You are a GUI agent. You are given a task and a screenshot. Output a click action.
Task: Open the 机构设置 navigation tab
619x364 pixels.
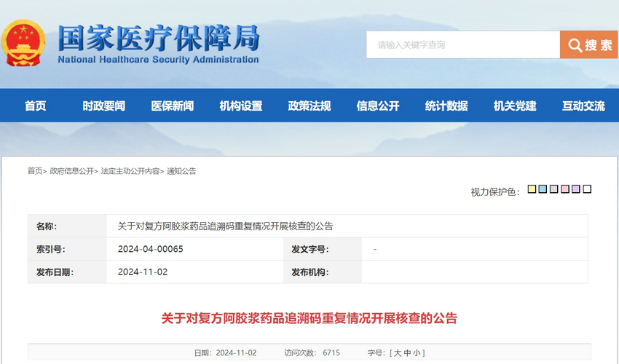[x=241, y=106]
